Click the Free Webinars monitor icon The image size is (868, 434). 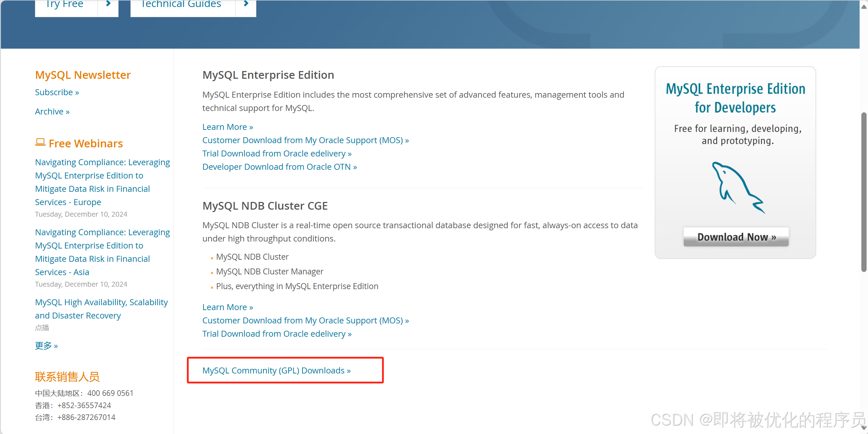coord(40,141)
